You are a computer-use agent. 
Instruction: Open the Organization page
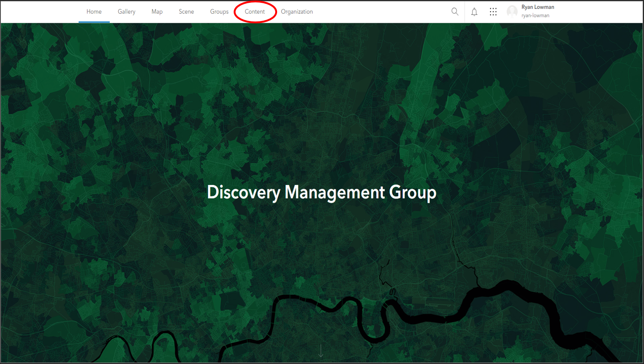coord(297,11)
